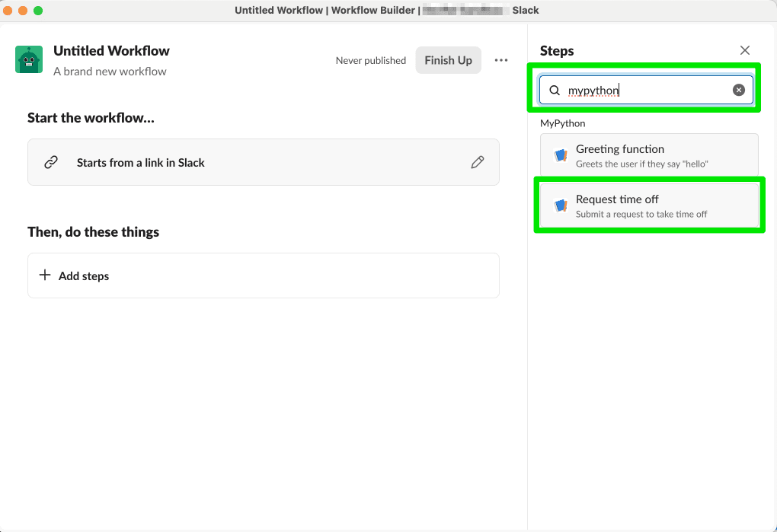Open the three-dot more options menu
Screen dimensions: 777x532
[501, 60]
